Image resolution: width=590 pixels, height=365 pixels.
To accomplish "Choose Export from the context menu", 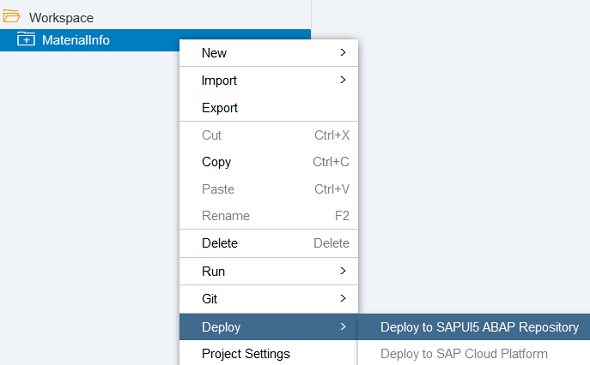I will tap(269, 108).
